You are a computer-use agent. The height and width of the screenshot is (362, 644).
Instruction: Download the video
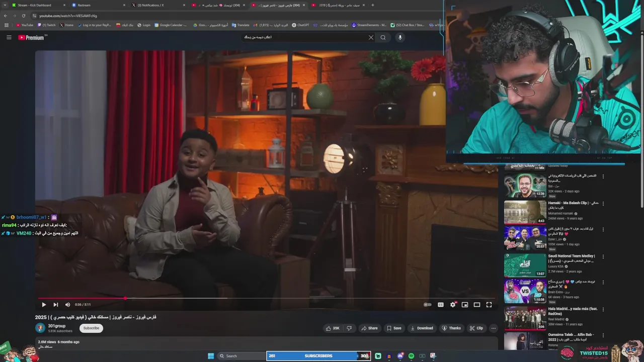[x=422, y=328]
